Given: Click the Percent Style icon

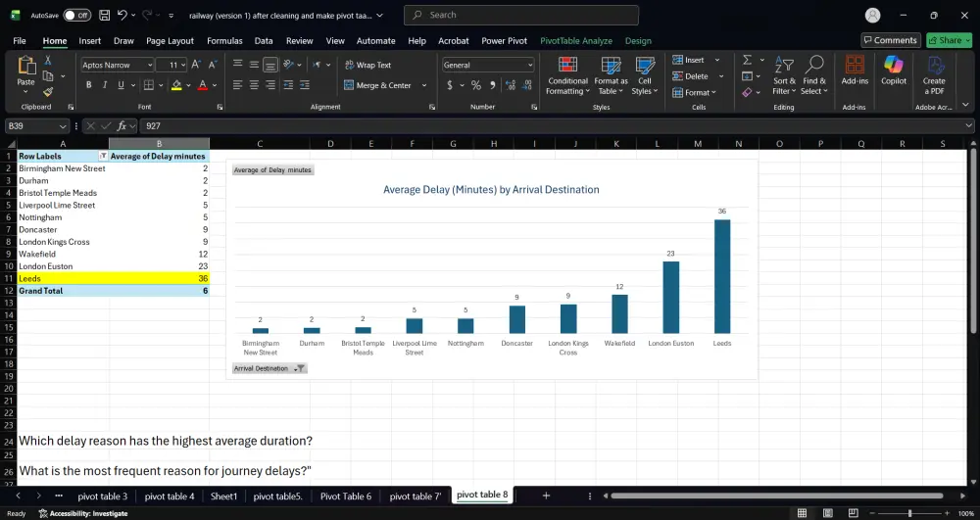Looking at the screenshot, I should click(x=476, y=85).
